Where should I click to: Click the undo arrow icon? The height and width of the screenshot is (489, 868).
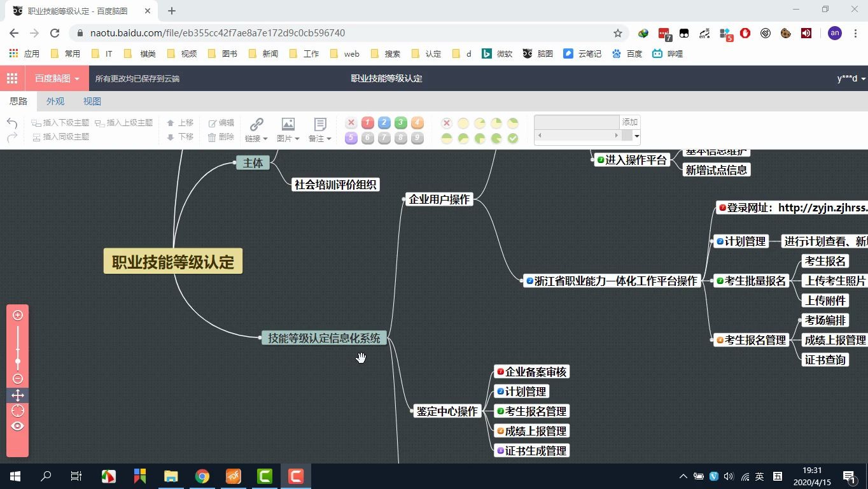(12, 123)
